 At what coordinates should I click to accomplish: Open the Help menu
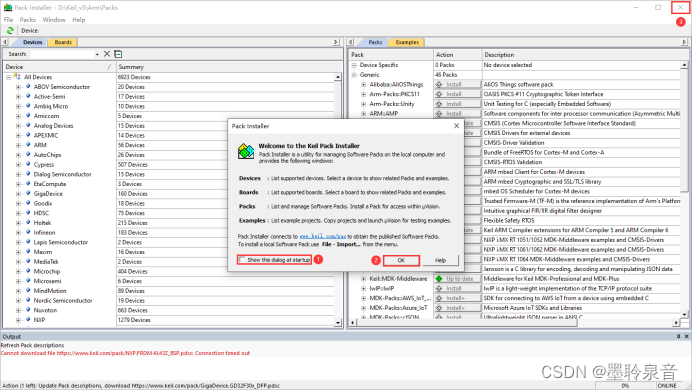coord(79,20)
